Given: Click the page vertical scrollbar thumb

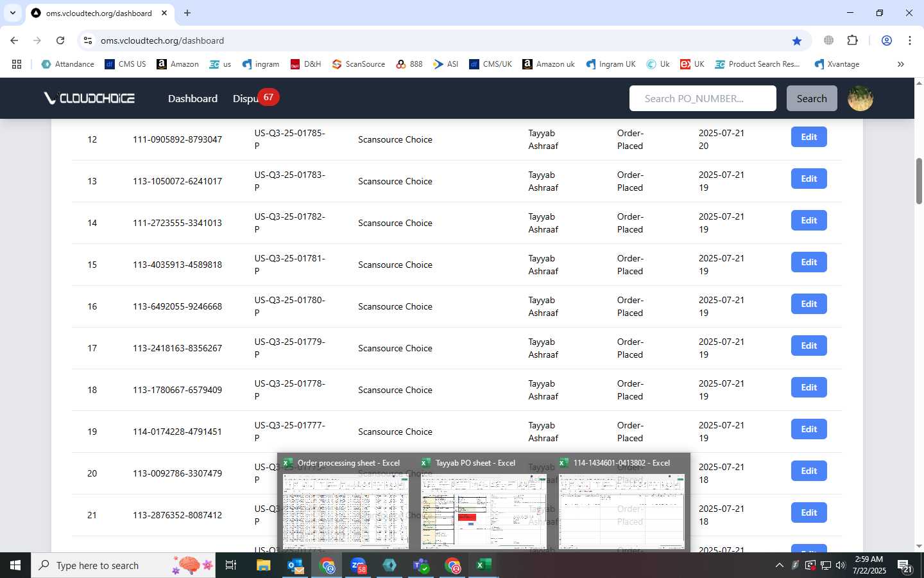Looking at the screenshot, I should 919,181.
